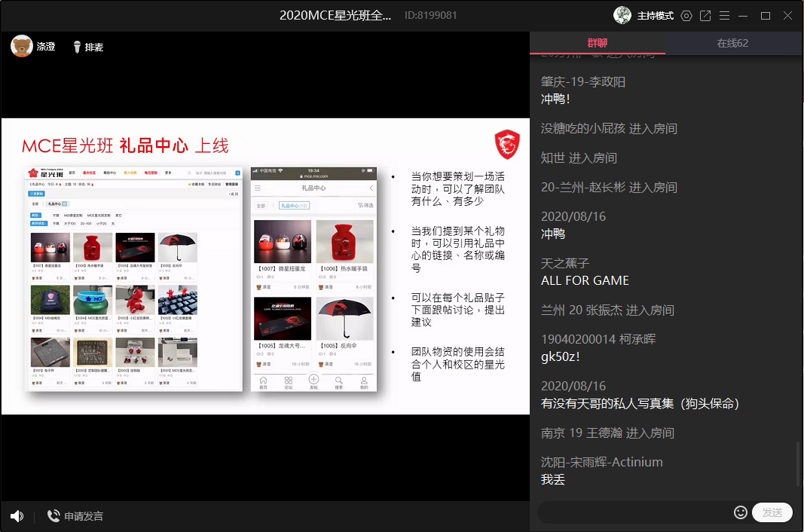Click 知世 进入房间 notice

(x=579, y=158)
